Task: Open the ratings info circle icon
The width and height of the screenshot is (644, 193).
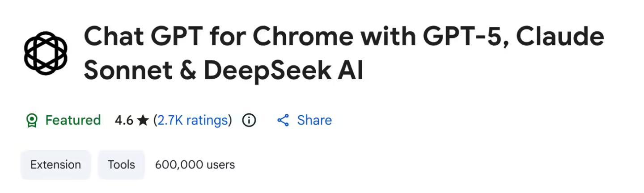Action: tap(249, 120)
